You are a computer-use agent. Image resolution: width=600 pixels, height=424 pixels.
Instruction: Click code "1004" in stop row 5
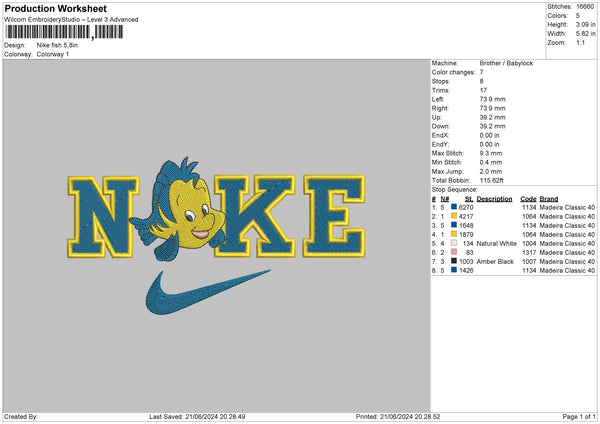529,243
